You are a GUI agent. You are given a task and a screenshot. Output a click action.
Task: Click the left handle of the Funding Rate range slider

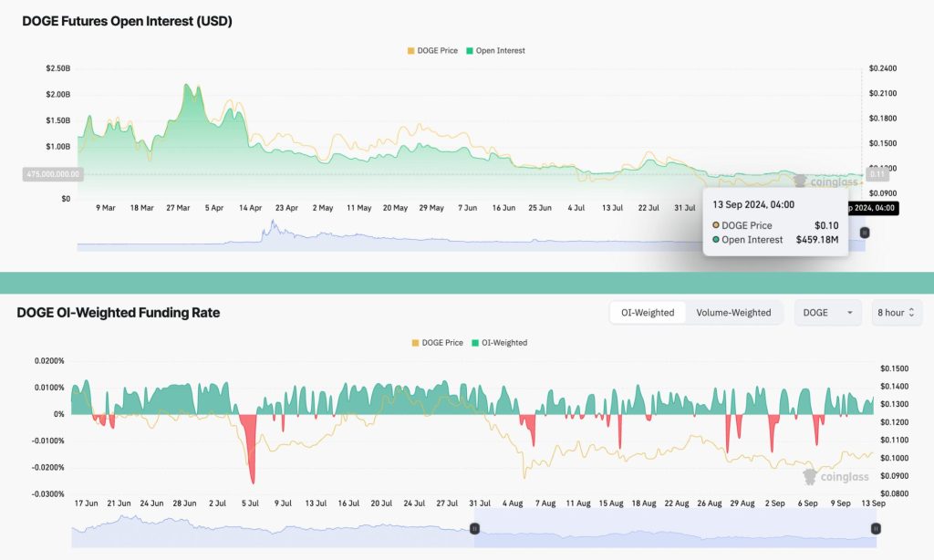click(473, 528)
